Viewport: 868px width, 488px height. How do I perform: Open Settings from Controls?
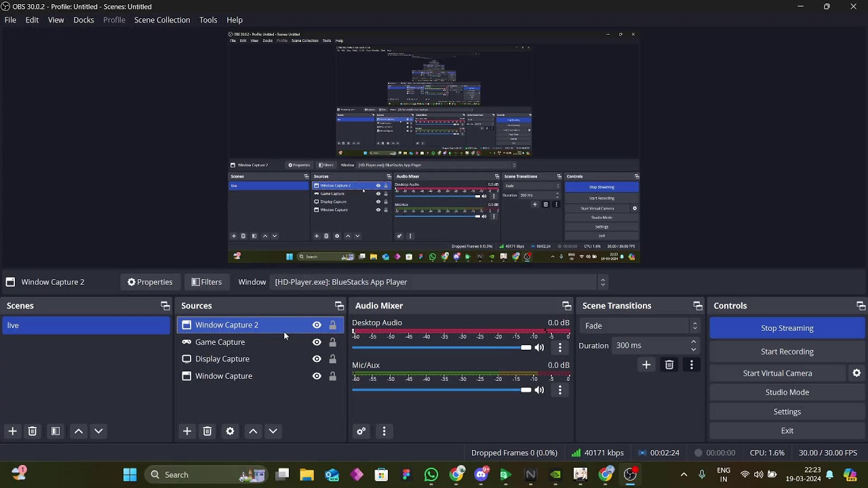(x=787, y=411)
